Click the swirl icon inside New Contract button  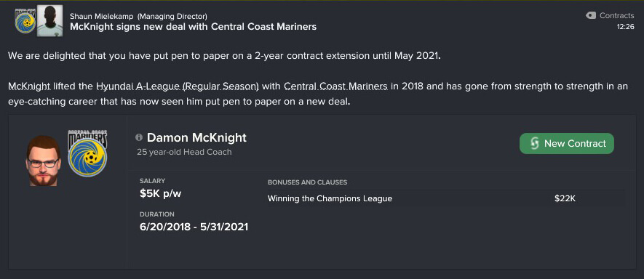pos(534,144)
